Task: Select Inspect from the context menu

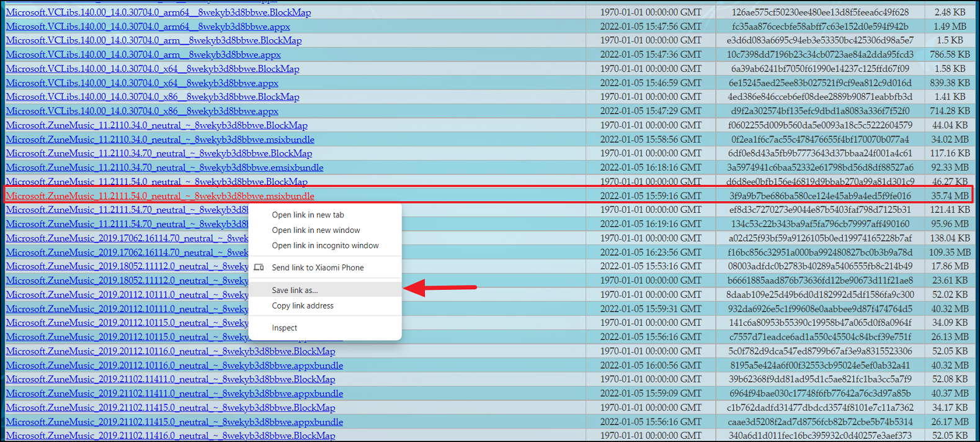Action: pos(284,328)
